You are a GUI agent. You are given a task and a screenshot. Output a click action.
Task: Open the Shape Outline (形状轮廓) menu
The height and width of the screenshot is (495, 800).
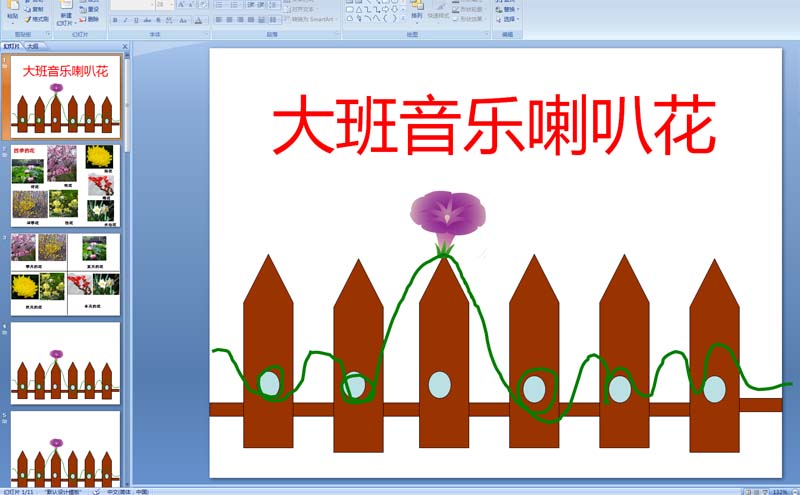coord(468,10)
